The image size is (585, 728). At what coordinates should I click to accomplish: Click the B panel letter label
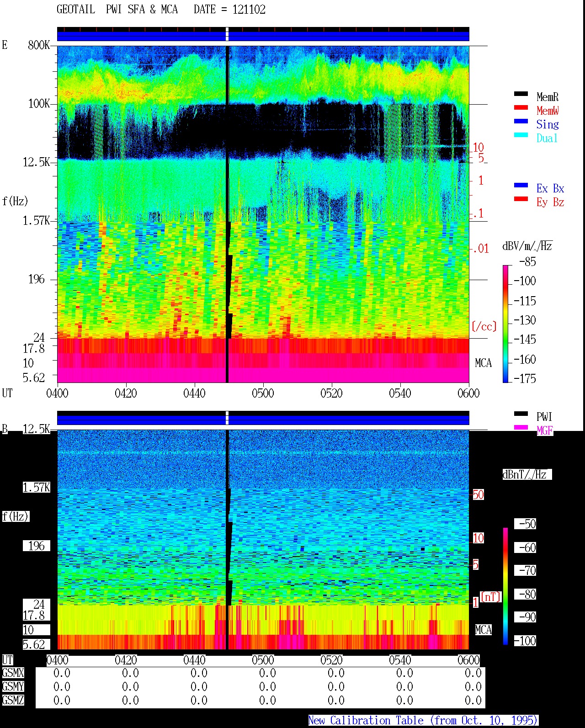[5, 429]
